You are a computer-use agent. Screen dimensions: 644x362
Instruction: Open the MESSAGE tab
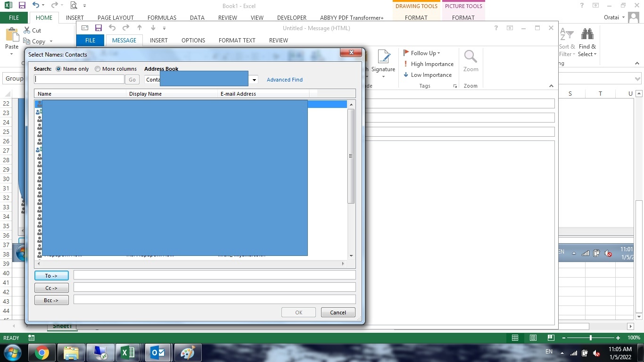124,40
